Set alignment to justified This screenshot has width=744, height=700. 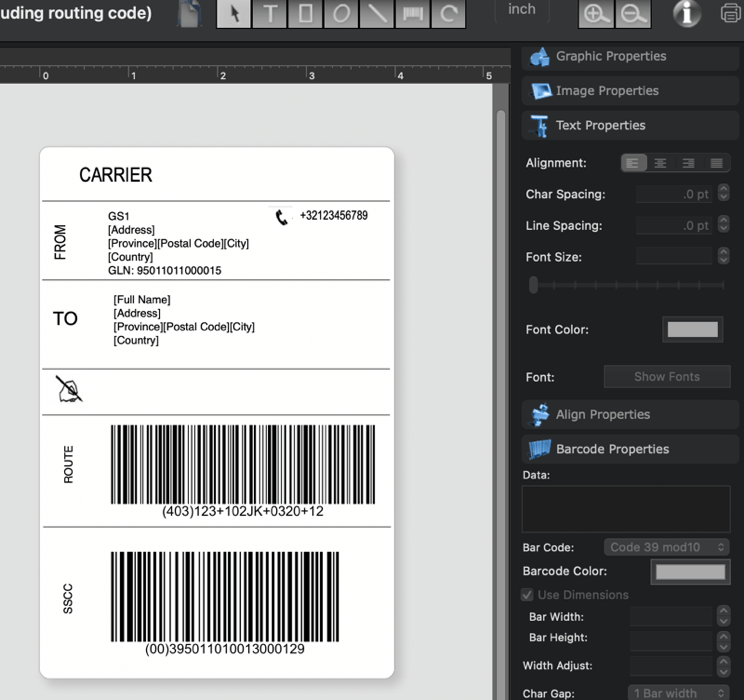(716, 163)
